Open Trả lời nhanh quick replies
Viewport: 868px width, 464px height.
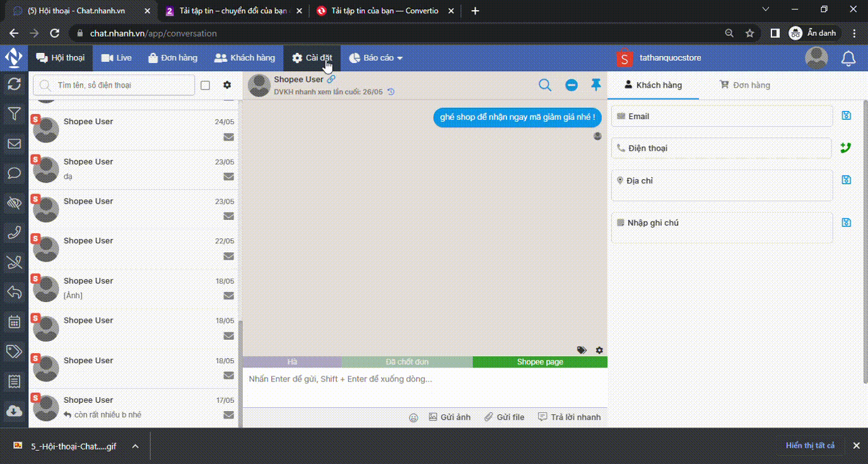569,417
